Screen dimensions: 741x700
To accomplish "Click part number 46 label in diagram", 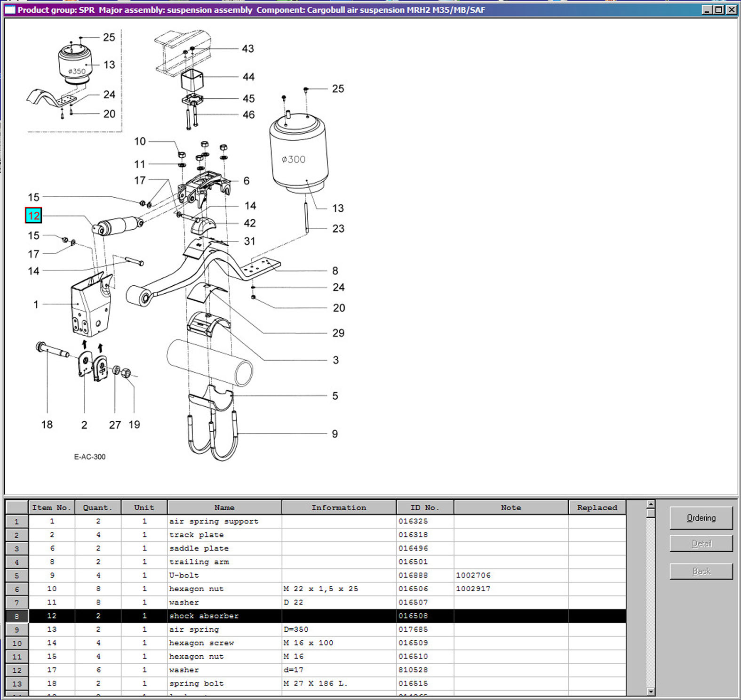I will coord(248,115).
